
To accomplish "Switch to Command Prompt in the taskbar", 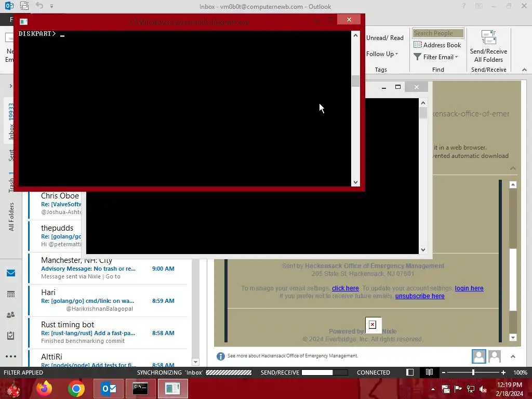I will (140, 389).
